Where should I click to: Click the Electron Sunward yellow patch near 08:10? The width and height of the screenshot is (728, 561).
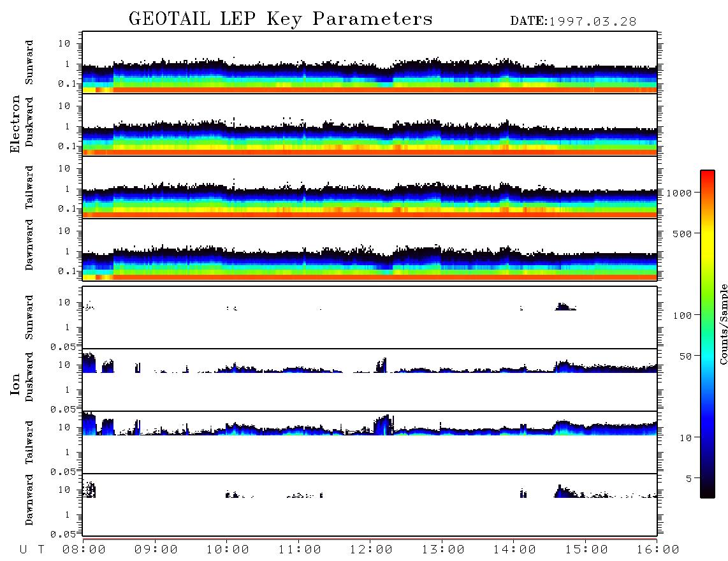105,90
